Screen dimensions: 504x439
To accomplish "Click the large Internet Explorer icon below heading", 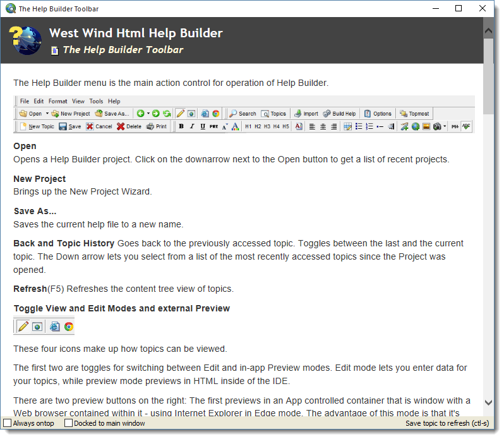I will 55,327.
